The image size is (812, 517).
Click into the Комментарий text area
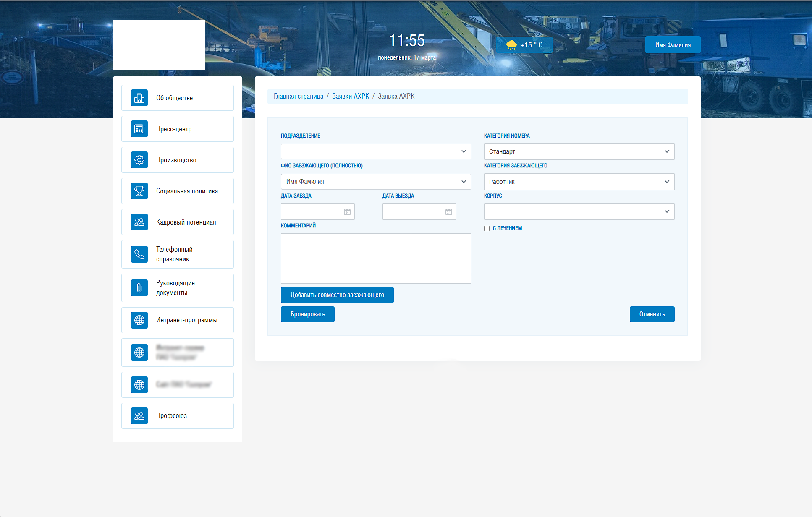376,258
